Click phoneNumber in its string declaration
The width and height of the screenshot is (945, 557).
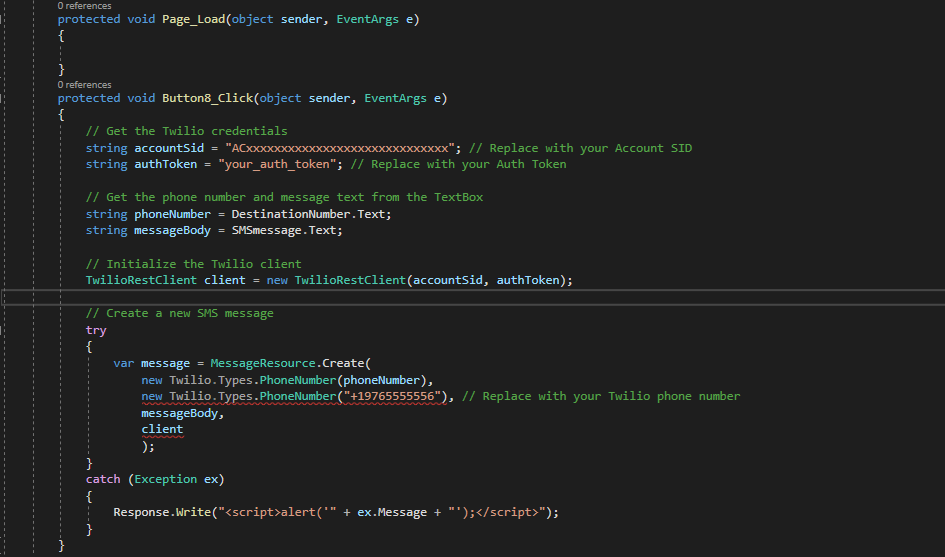[x=172, y=215]
